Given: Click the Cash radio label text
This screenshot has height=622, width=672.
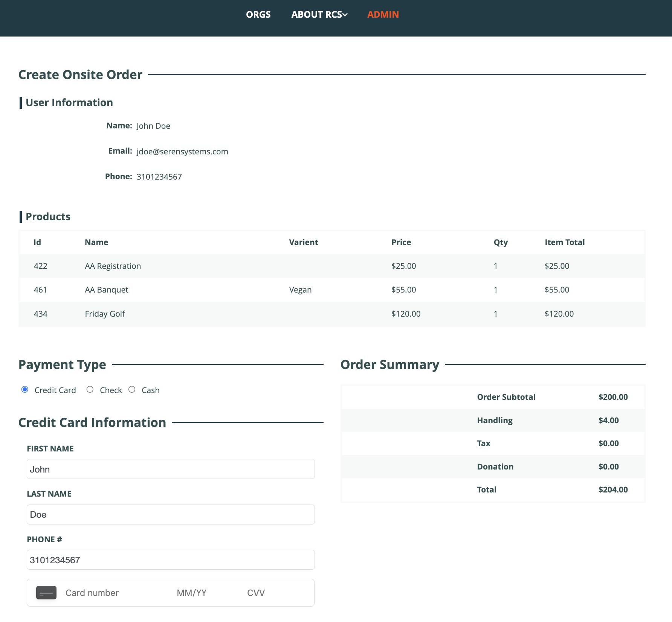Looking at the screenshot, I should click(150, 390).
